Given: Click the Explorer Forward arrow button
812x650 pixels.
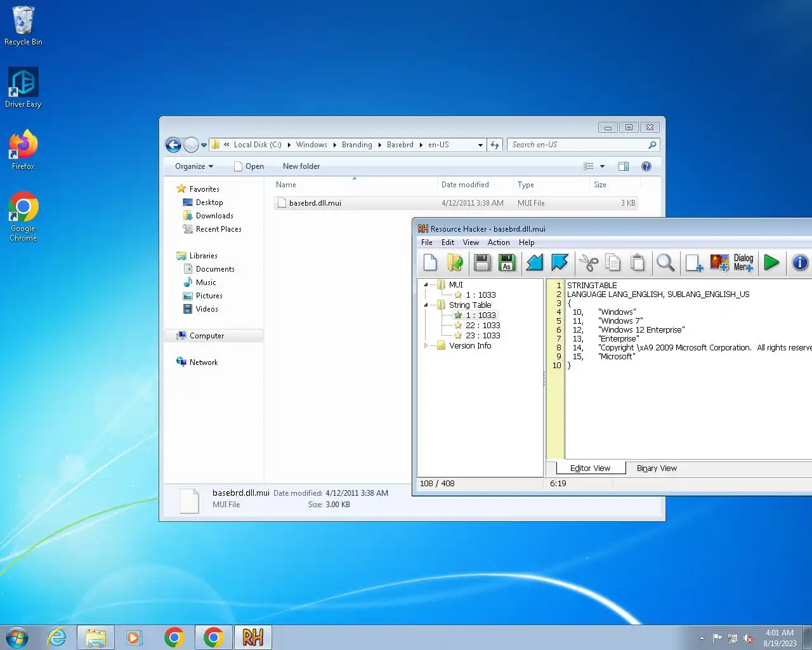Looking at the screenshot, I should (x=191, y=145).
